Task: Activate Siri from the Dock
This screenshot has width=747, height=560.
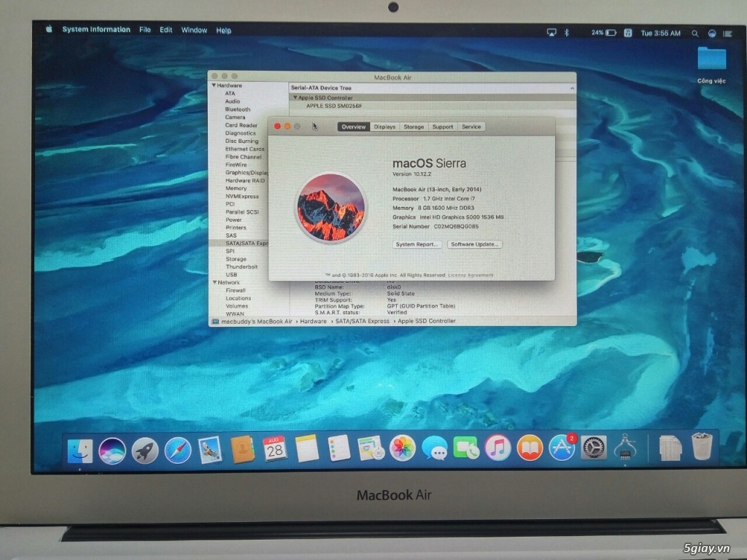Action: tap(112, 450)
